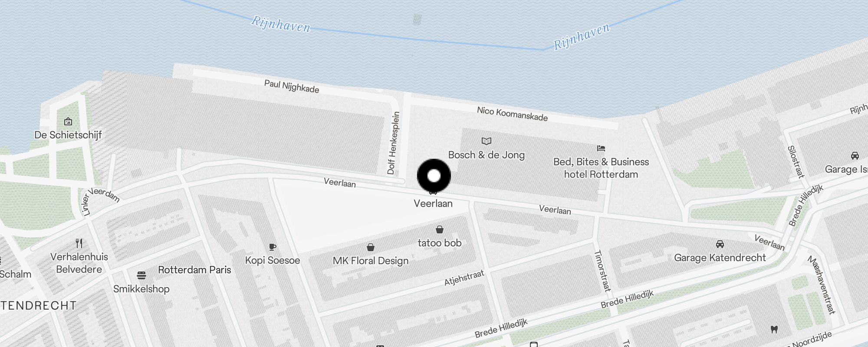Click the left Rijnhaven water label
The width and height of the screenshot is (868, 347).
click(281, 24)
